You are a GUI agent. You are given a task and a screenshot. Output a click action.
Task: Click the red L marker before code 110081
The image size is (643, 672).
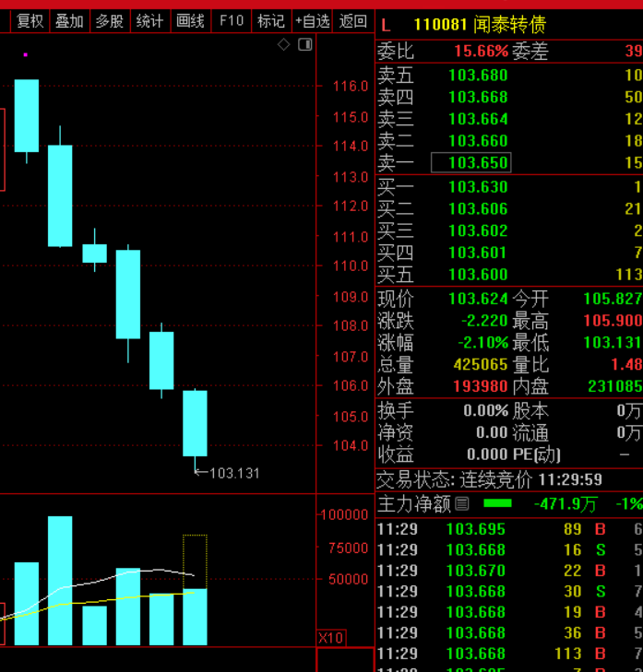coord(386,24)
